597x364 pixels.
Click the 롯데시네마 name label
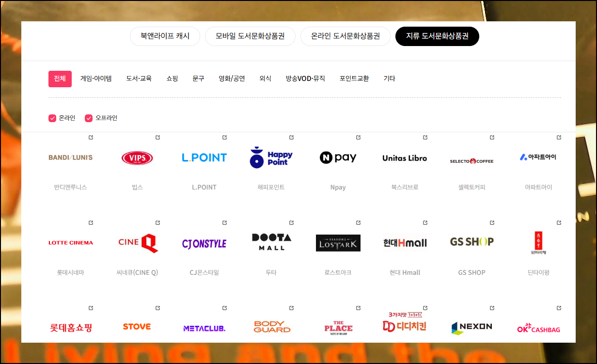point(71,272)
